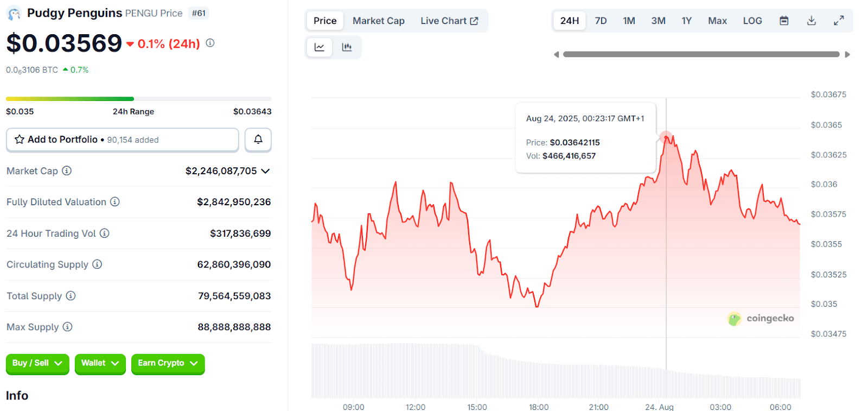The width and height of the screenshot is (868, 411).
Task: Open the calendar date range picker
Action: click(784, 21)
